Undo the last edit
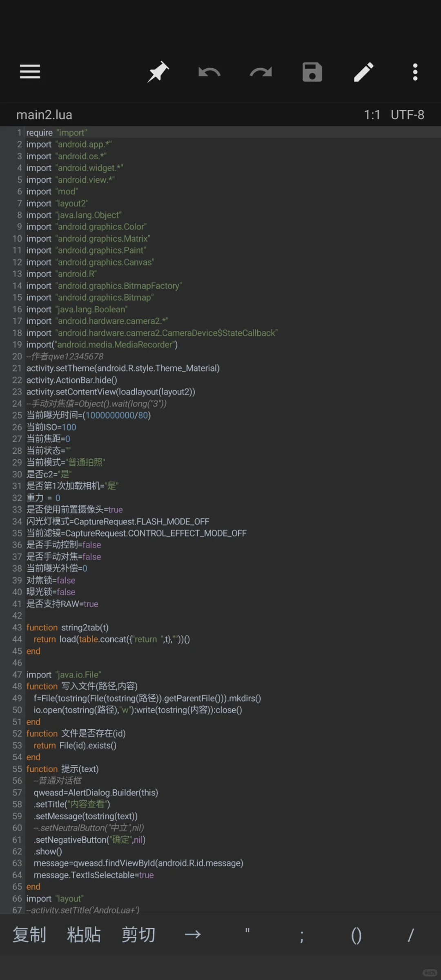441x980 pixels. pyautogui.click(x=209, y=72)
